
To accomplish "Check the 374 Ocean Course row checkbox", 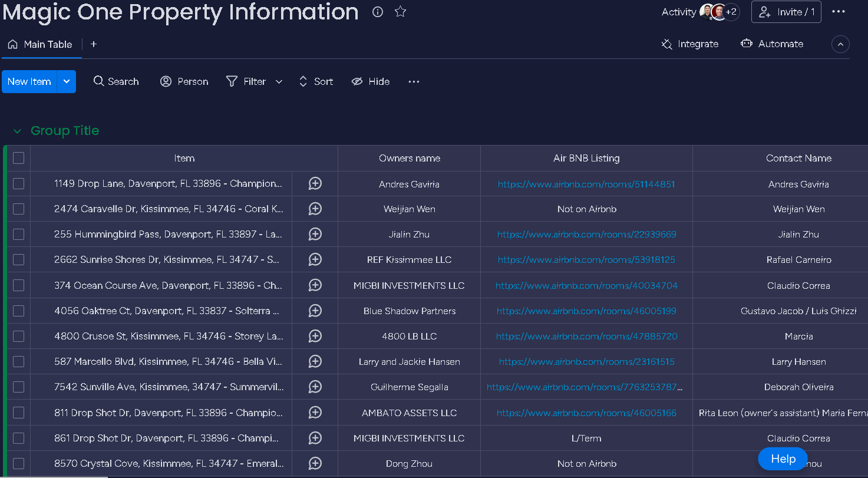I will (19, 286).
